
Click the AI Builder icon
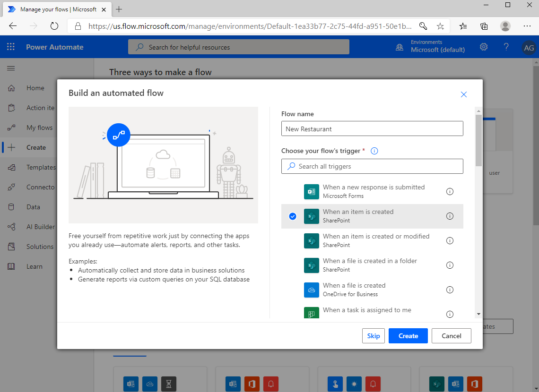coord(11,227)
